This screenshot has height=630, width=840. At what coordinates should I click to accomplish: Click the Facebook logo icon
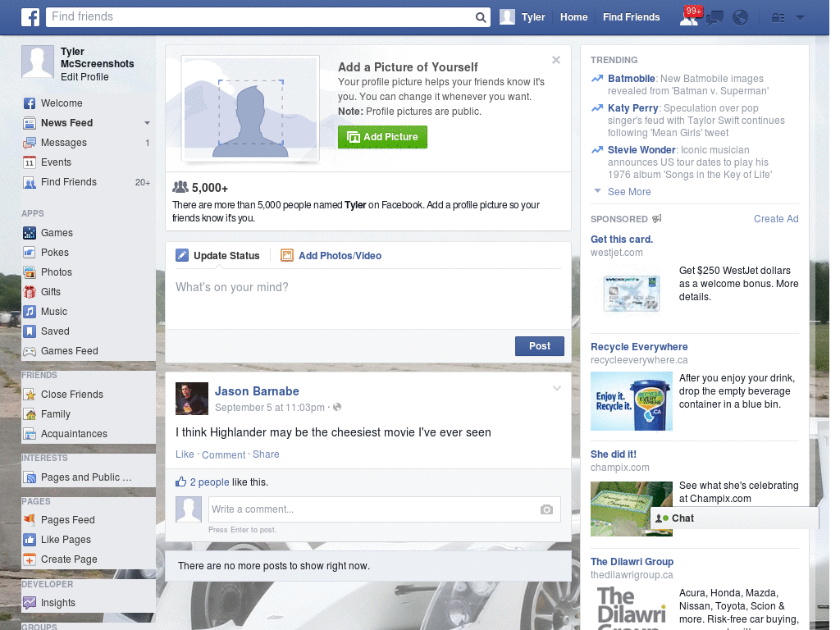pos(30,17)
